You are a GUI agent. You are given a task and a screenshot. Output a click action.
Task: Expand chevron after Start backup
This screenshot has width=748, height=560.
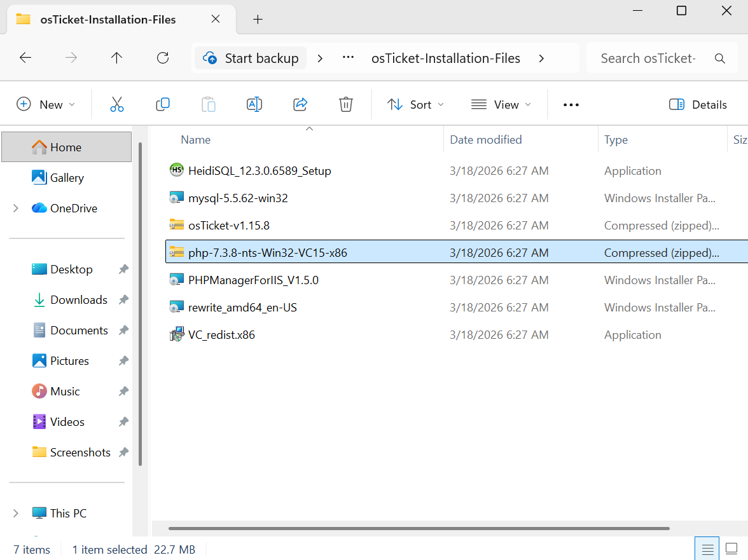tap(320, 58)
